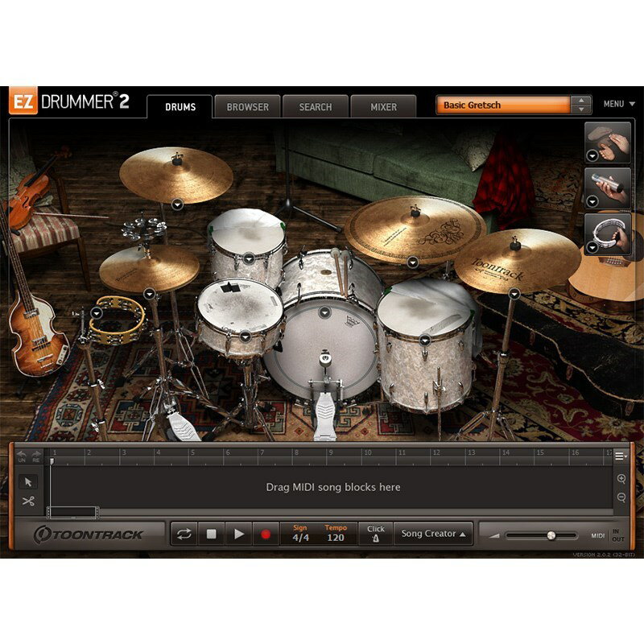Click the playhead marker at bar 1
The image size is (644, 644).
pos(52,461)
